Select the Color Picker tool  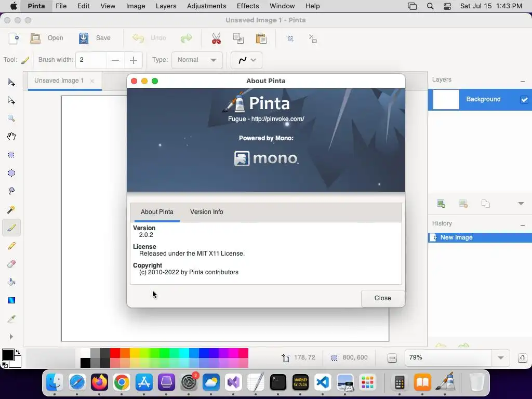pyautogui.click(x=11, y=318)
